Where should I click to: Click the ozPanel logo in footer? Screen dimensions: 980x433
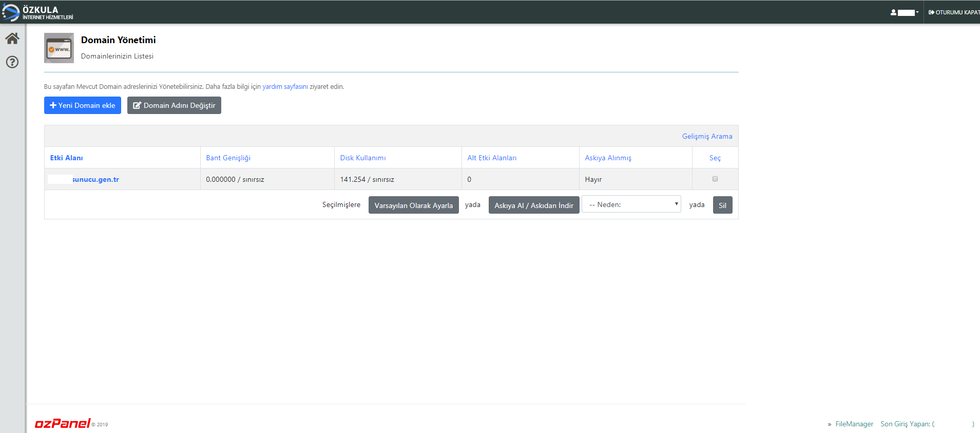click(x=63, y=423)
